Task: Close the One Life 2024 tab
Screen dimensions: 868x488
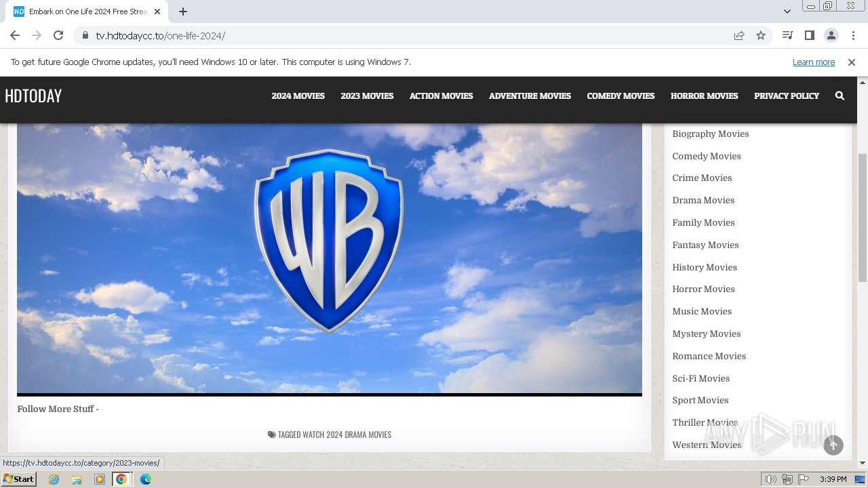Action: tap(157, 12)
